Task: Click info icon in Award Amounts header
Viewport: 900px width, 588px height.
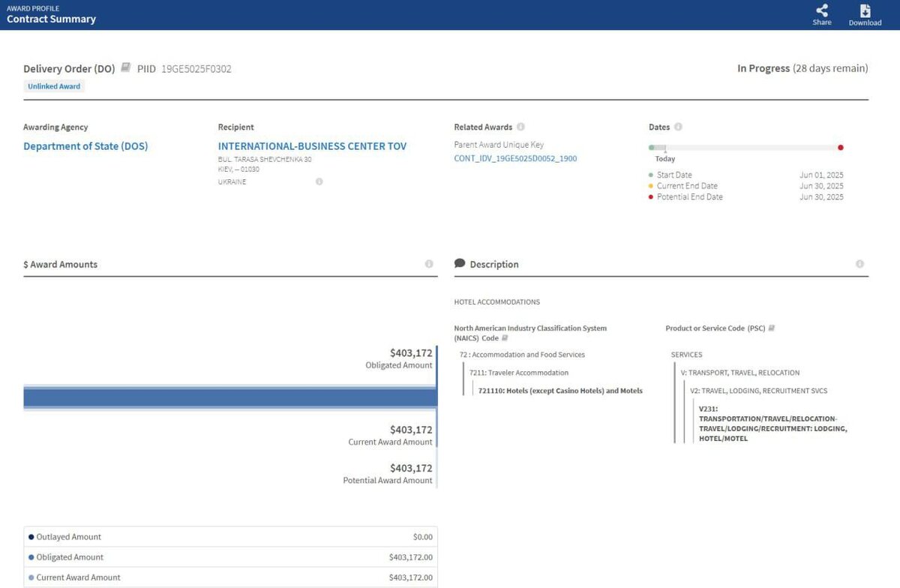Action: pos(429,264)
